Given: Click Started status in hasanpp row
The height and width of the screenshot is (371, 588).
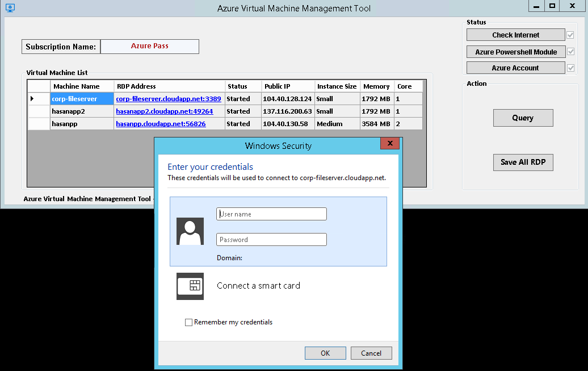Looking at the screenshot, I should tap(243, 123).
